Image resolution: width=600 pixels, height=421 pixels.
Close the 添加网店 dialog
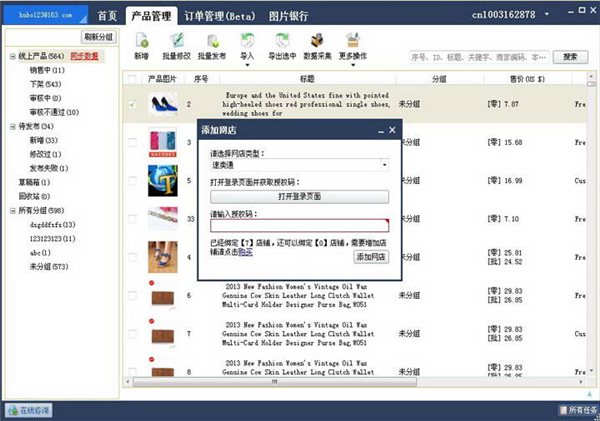[x=392, y=130]
